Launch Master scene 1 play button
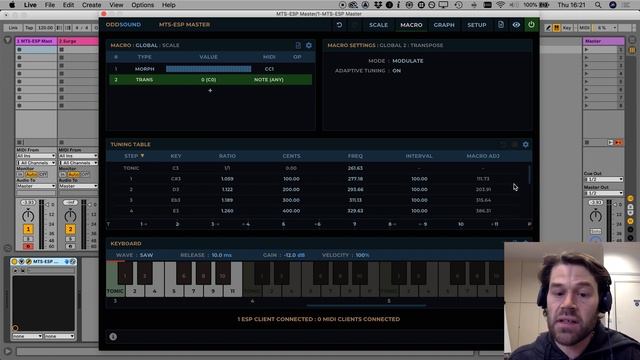Image resolution: width=640 pixels, height=360 pixels. (587, 50)
